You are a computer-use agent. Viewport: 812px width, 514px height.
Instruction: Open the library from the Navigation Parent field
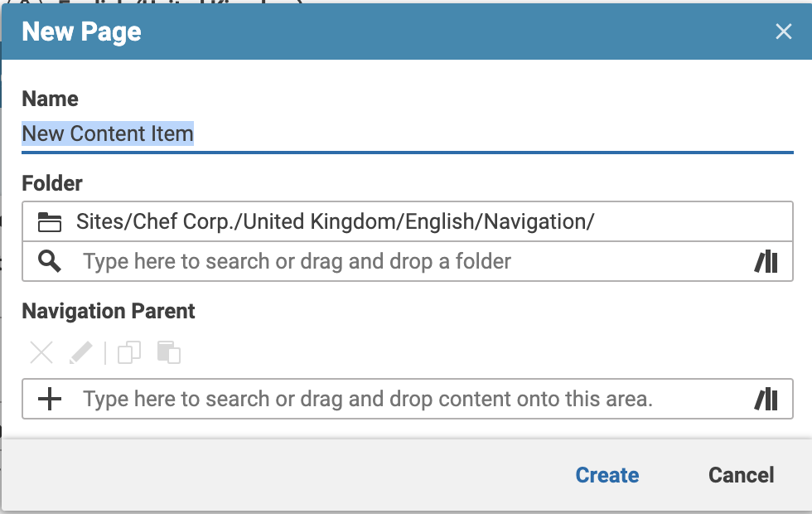pyautogui.click(x=766, y=399)
